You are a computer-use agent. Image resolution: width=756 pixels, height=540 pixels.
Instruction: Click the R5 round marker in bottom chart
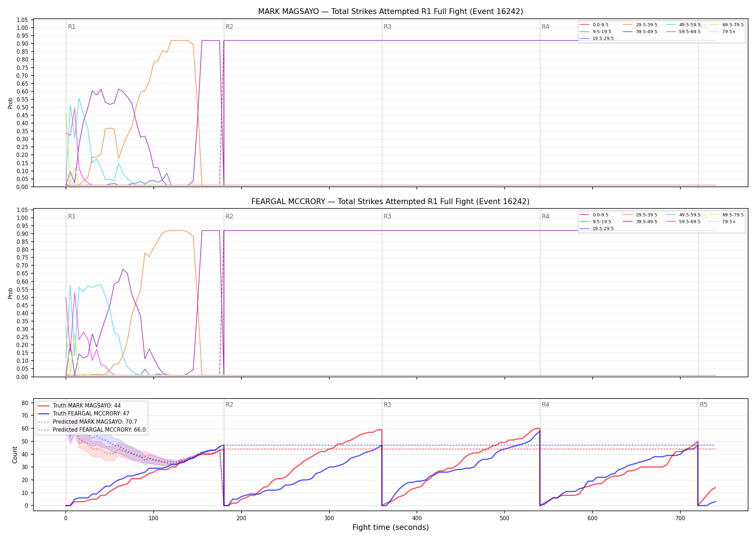pyautogui.click(x=703, y=405)
